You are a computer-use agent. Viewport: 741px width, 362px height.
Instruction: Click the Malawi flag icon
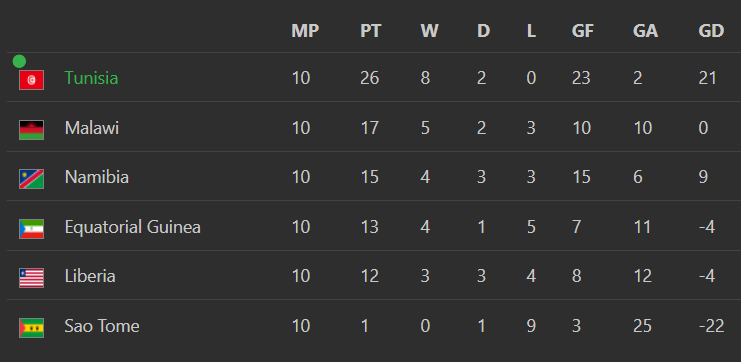(31, 130)
